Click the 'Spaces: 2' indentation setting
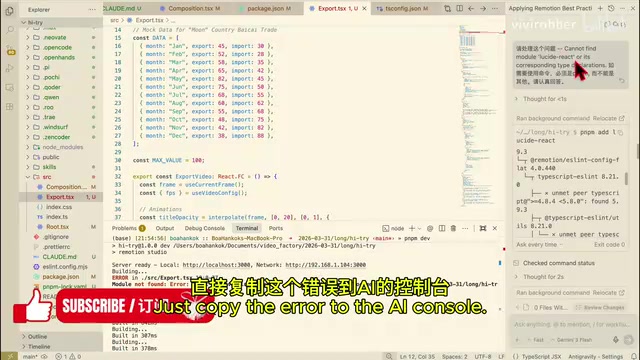The width and height of the screenshot is (640, 360). pyautogui.click(x=454, y=357)
